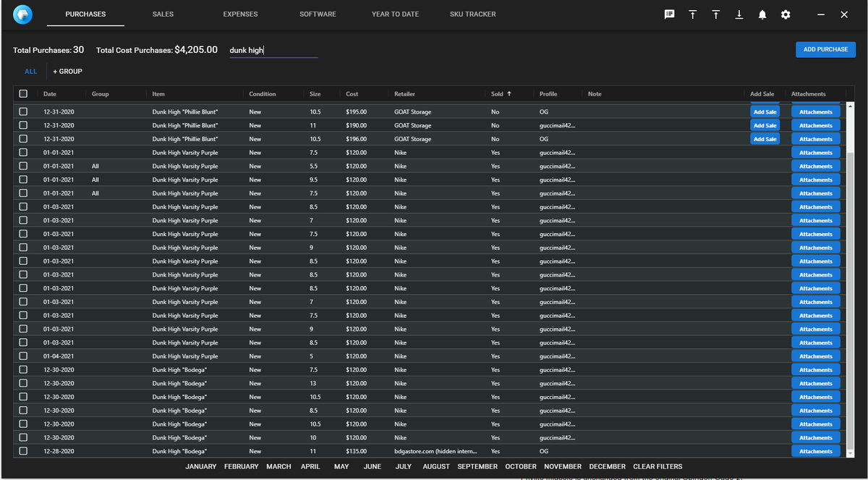Image resolution: width=868 pixels, height=480 pixels.
Task: Open Attachments for Varsity Purple size 5.5 row
Action: pyautogui.click(x=816, y=166)
